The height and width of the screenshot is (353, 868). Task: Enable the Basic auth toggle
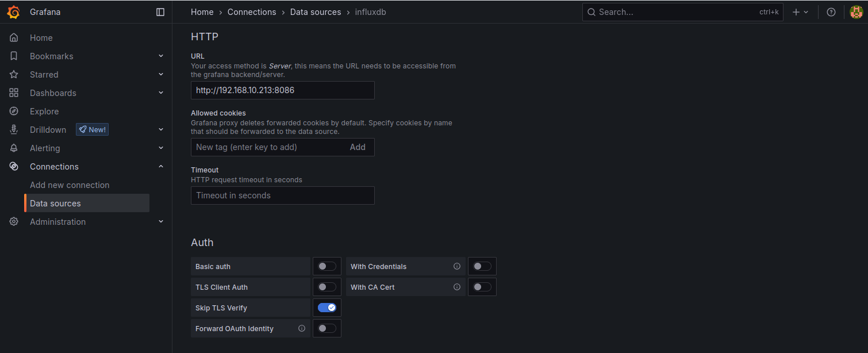(327, 266)
